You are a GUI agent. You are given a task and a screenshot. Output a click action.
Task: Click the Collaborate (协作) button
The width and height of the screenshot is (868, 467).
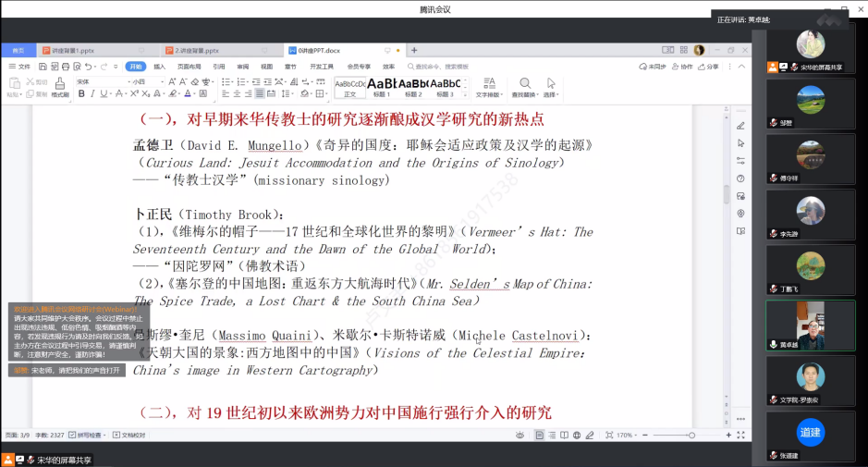point(685,67)
